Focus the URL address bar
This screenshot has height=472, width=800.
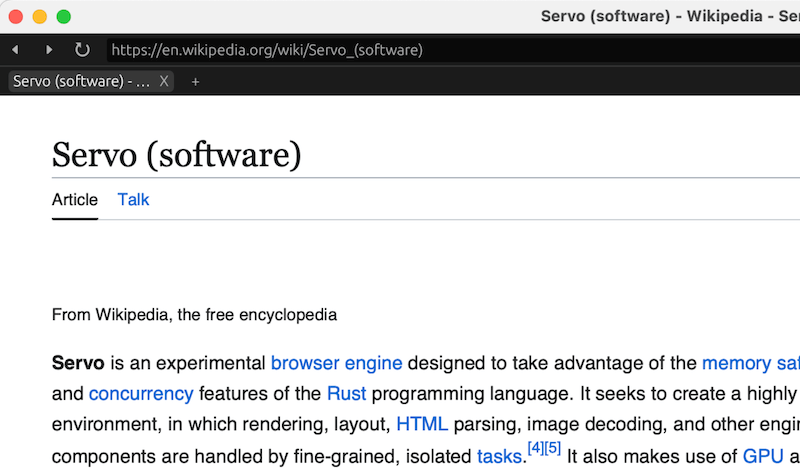pos(400,49)
